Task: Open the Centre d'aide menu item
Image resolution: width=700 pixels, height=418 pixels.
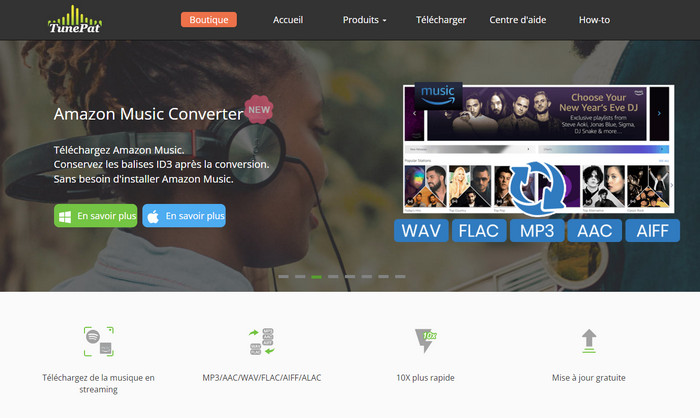Action: tap(517, 20)
